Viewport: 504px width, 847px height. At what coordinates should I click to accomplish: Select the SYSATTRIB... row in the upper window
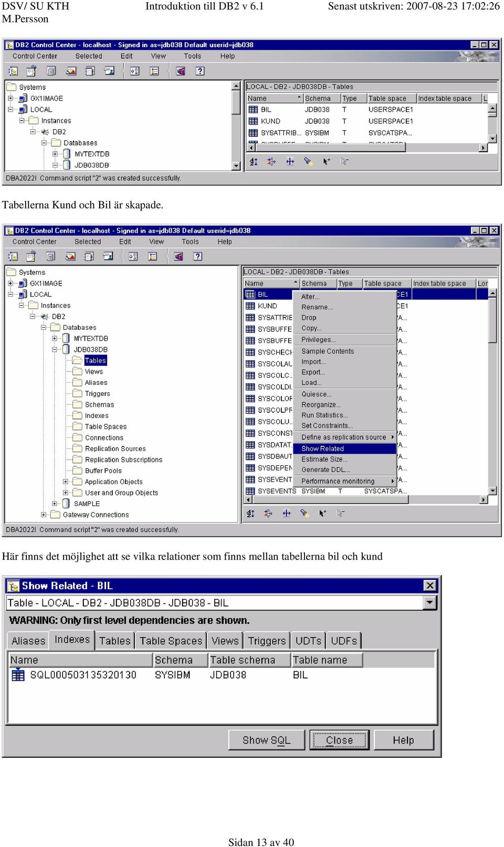(367, 133)
